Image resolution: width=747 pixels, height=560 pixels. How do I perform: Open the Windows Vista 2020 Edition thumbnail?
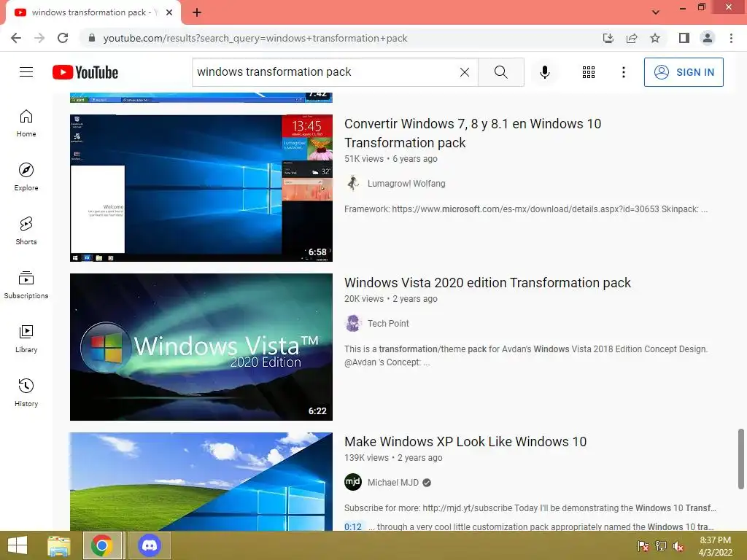tap(201, 346)
